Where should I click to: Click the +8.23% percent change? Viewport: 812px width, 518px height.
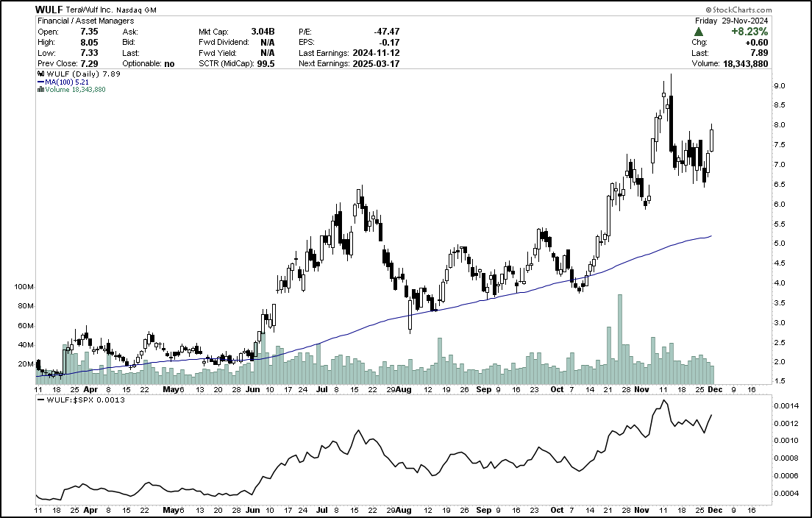point(749,32)
